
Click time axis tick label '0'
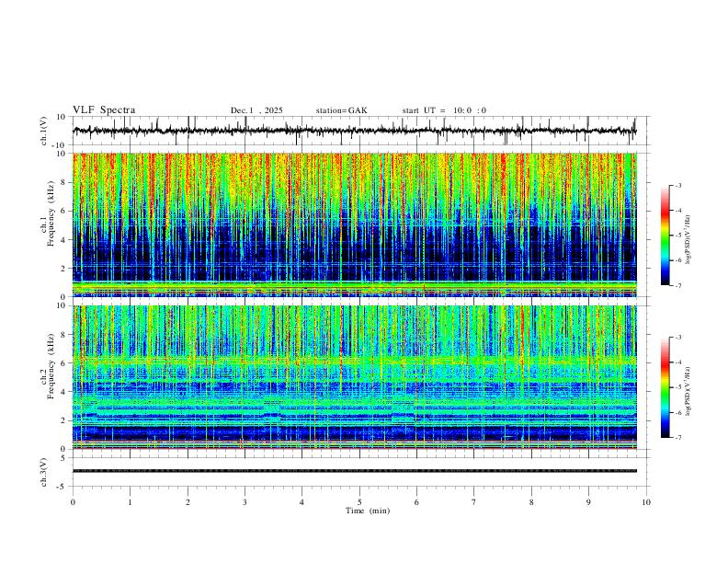tap(73, 502)
